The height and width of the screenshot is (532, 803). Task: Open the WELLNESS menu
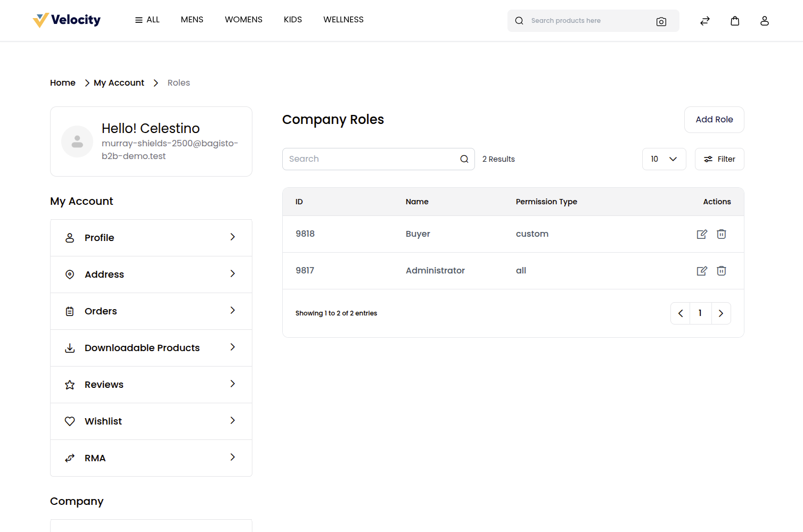pos(343,20)
